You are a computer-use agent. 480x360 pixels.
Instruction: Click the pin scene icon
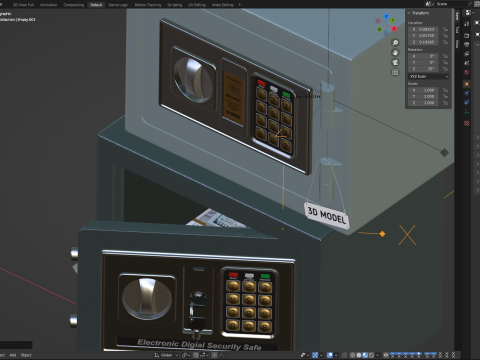click(x=471, y=4)
